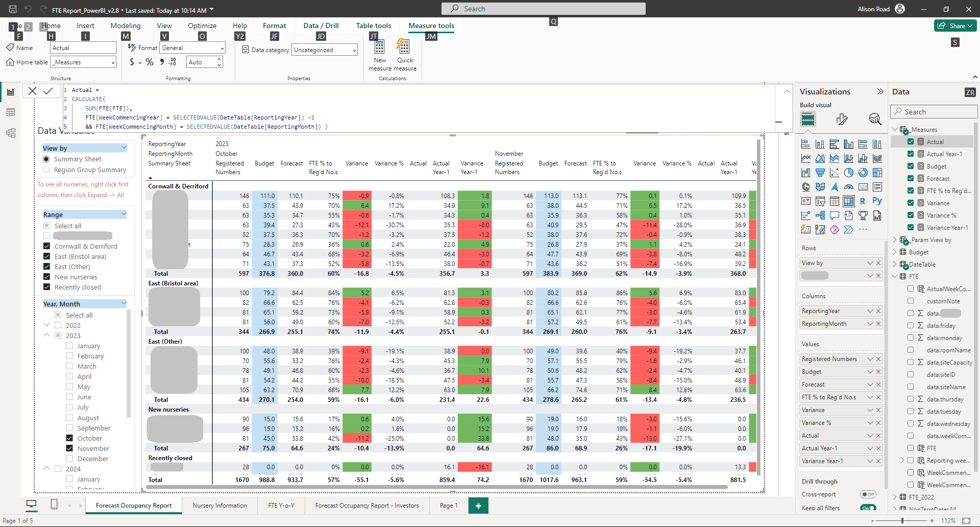
Task: Cancel the formula with the X
Action: tap(32, 91)
